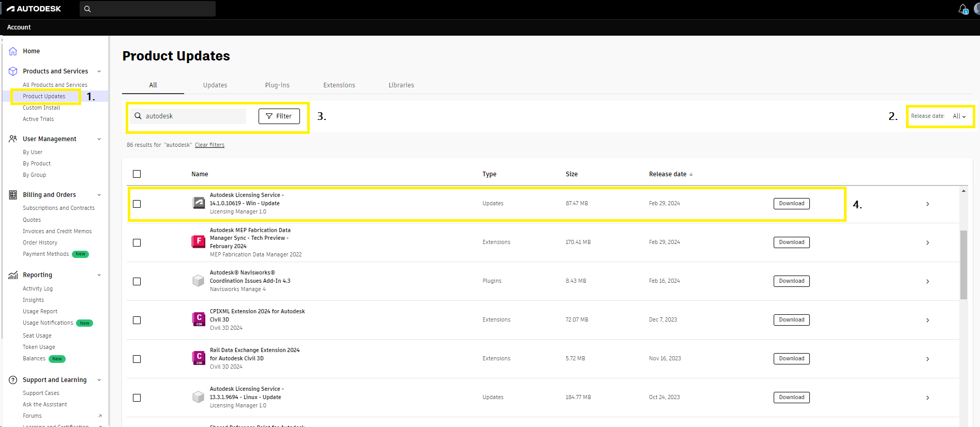Click the Billing and Orders icon
Viewport: 980px width, 427px height.
pyautogui.click(x=13, y=195)
